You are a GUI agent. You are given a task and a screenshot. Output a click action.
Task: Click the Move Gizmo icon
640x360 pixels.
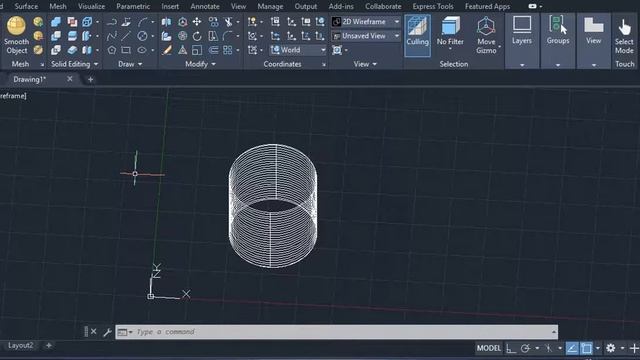pyautogui.click(x=486, y=27)
